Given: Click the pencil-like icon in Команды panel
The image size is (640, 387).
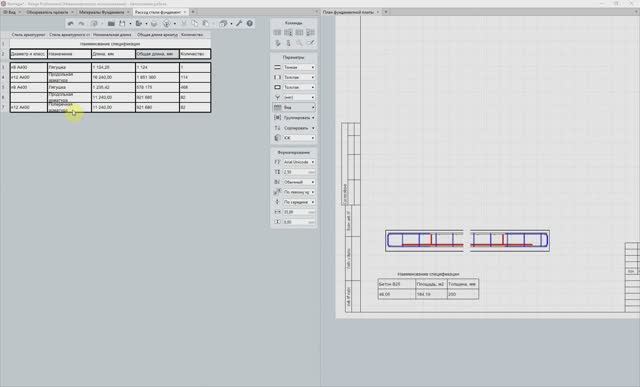Looking at the screenshot, I should (311, 43).
